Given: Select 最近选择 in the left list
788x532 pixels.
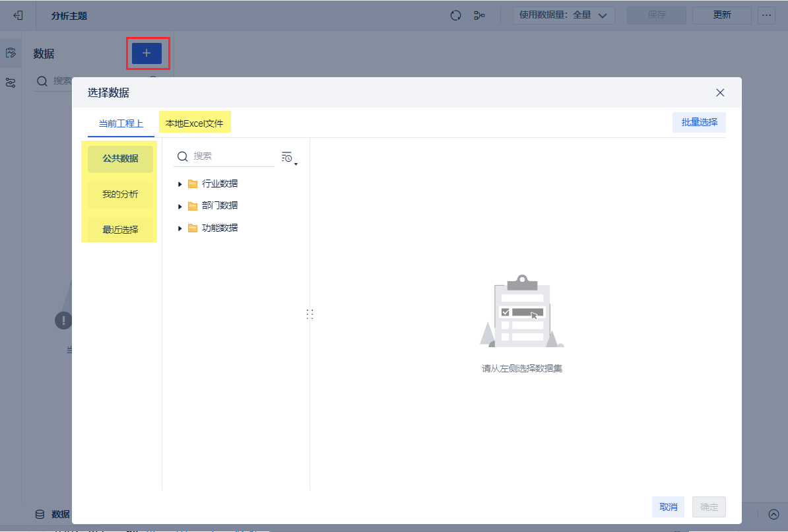Looking at the screenshot, I should [120, 229].
